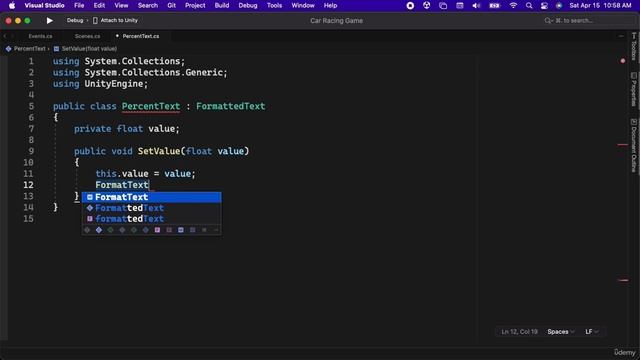This screenshot has height=360, width=640.
Task: Toggle the highlighted blue diamond class filter
Action: tap(99, 230)
